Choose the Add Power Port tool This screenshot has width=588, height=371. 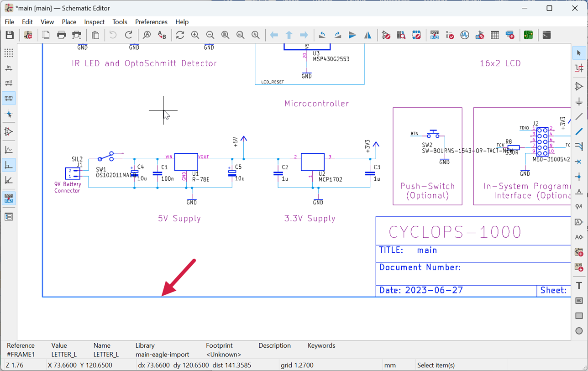click(579, 101)
